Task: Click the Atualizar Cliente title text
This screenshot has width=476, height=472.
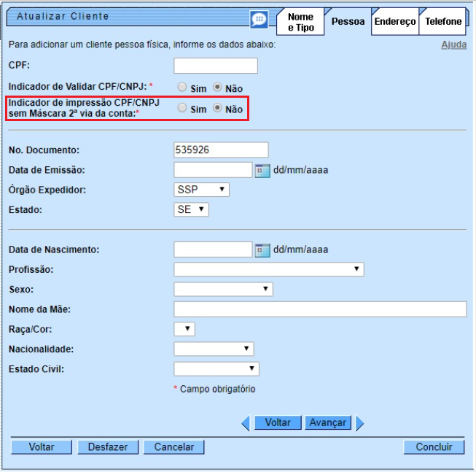Action: coord(63,16)
